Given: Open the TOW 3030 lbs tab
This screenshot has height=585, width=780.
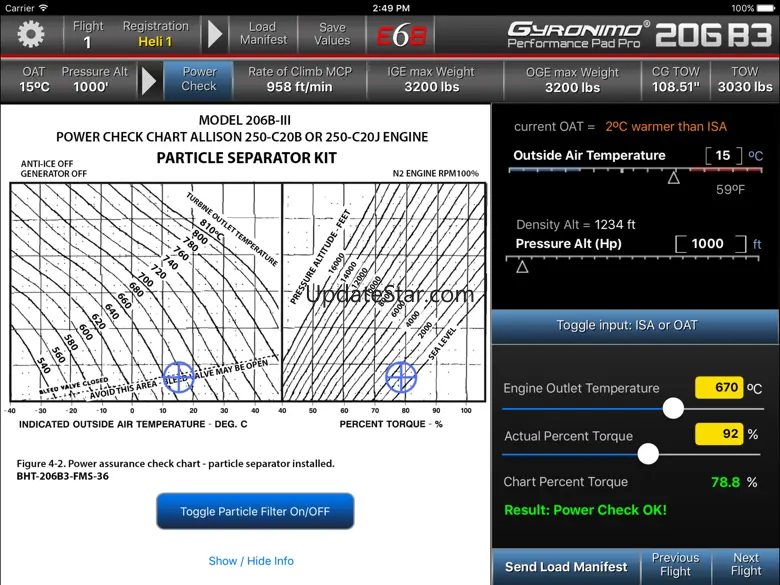Looking at the screenshot, I should (745, 80).
